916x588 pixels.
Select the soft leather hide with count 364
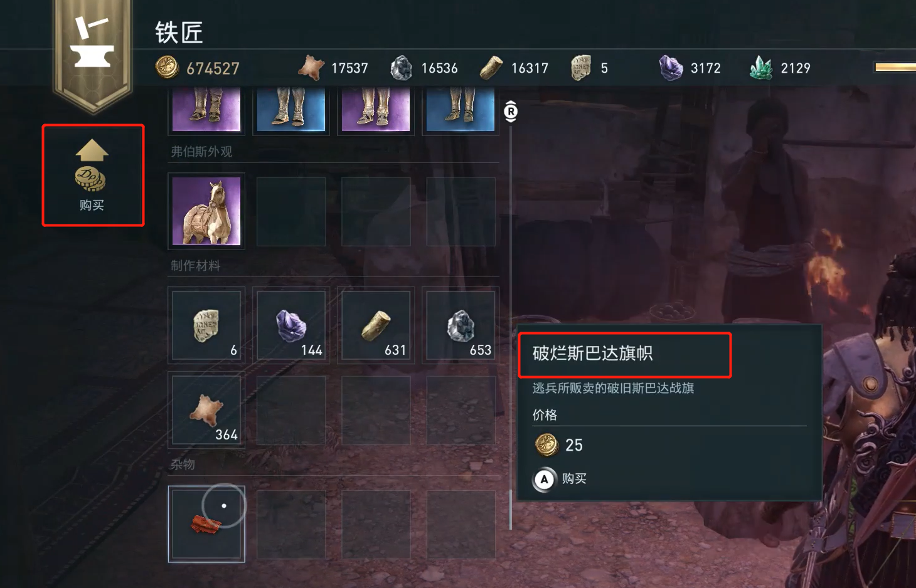(x=206, y=410)
